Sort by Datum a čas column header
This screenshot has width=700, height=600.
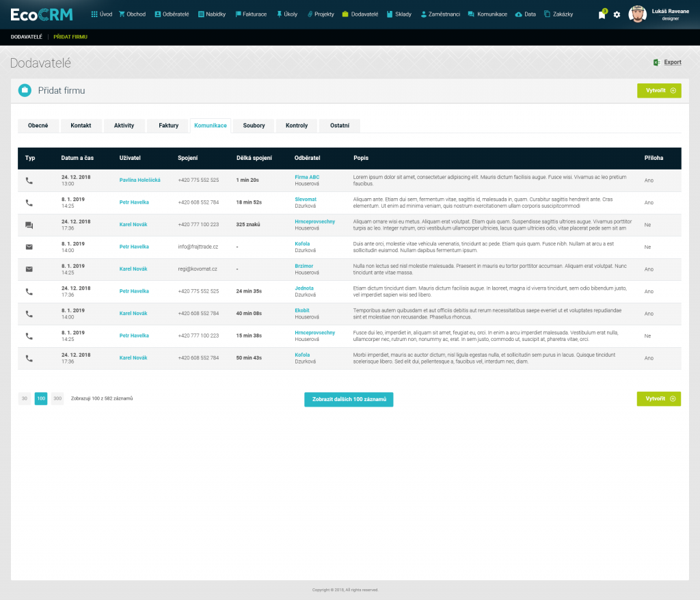pos(77,158)
